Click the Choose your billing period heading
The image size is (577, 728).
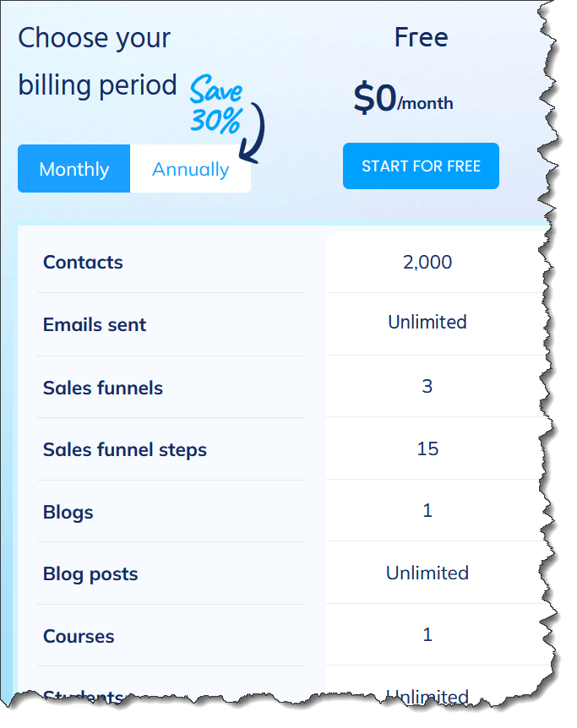tap(97, 62)
